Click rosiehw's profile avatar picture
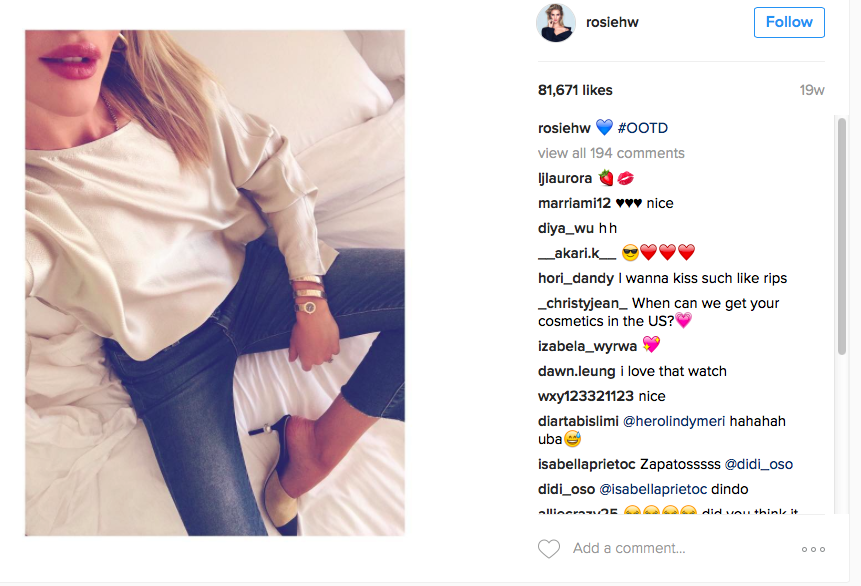 pyautogui.click(x=556, y=23)
